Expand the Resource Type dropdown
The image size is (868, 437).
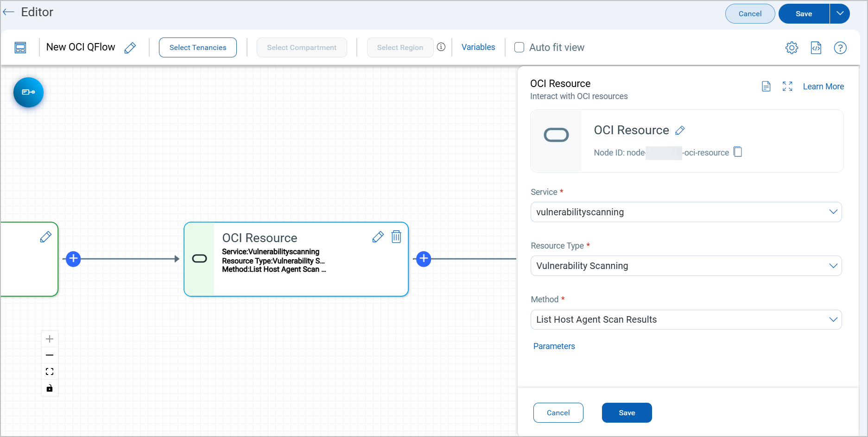click(686, 266)
